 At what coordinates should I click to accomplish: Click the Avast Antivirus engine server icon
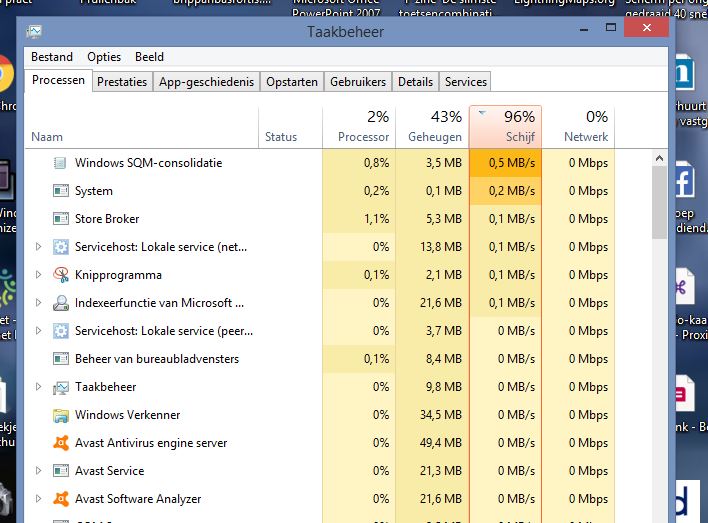point(60,443)
